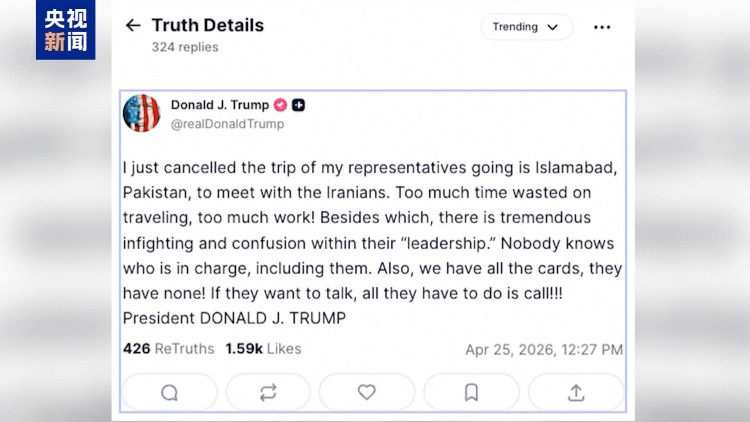Click the red verified badge icon
The width and height of the screenshot is (750, 422).
coord(281,105)
